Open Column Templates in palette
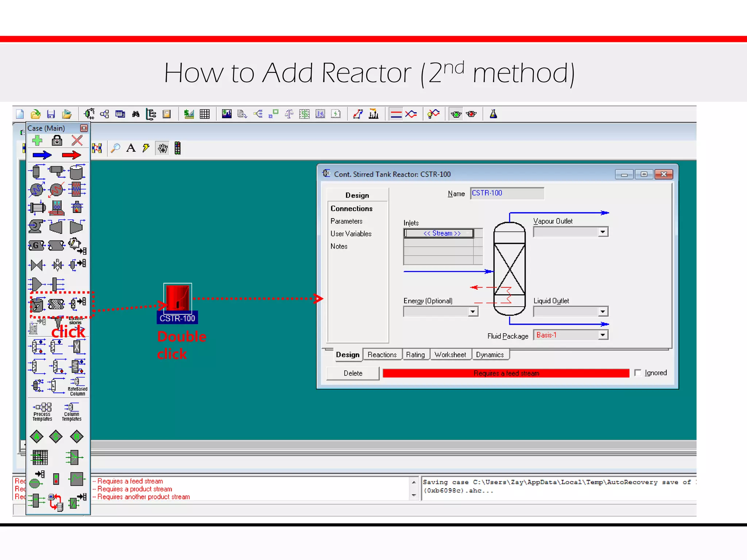The image size is (747, 560). (71, 412)
